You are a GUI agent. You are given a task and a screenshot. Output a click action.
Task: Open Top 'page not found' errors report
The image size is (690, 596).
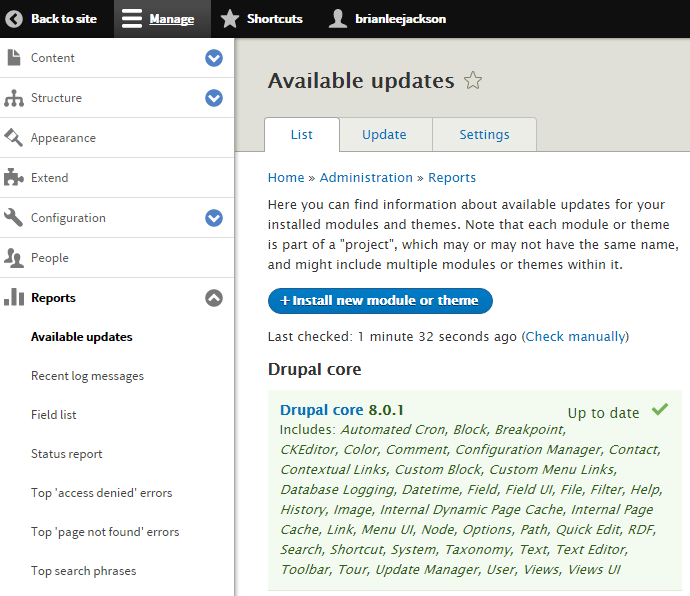(105, 532)
